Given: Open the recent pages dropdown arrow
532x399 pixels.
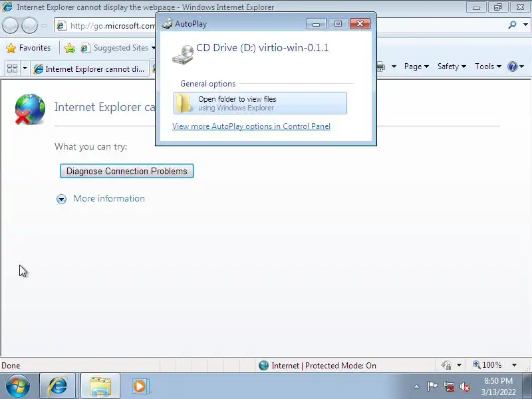Looking at the screenshot, I should pyautogui.click(x=44, y=25).
